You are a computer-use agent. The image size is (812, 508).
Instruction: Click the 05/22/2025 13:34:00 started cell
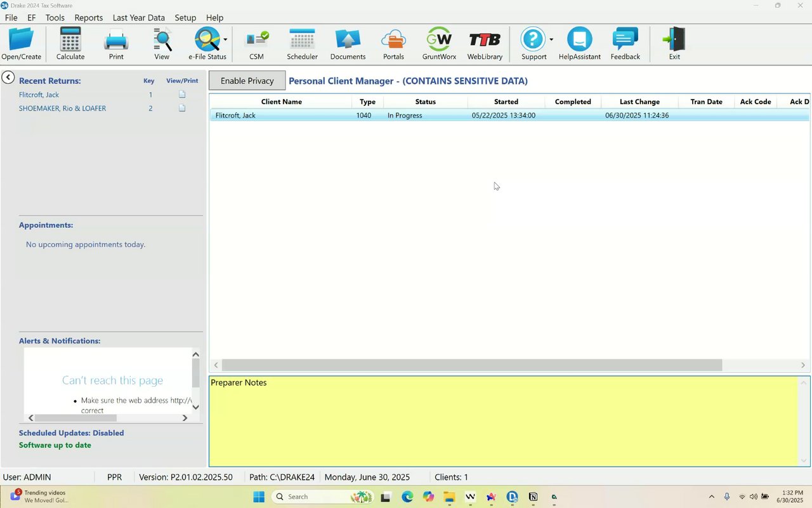[x=504, y=116]
